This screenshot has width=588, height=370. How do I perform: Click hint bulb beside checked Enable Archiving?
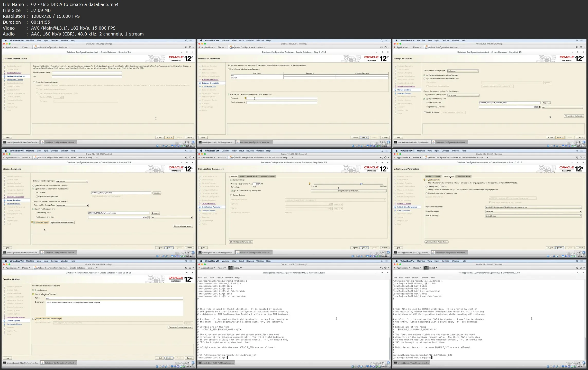[32, 222]
